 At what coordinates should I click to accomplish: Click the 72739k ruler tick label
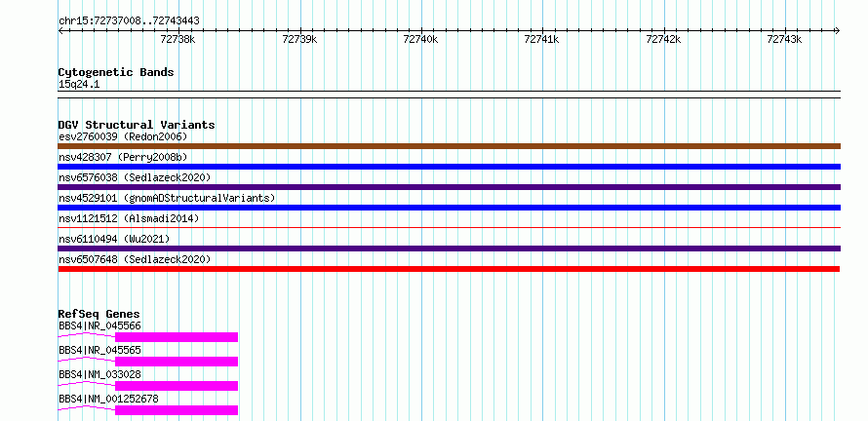point(299,39)
